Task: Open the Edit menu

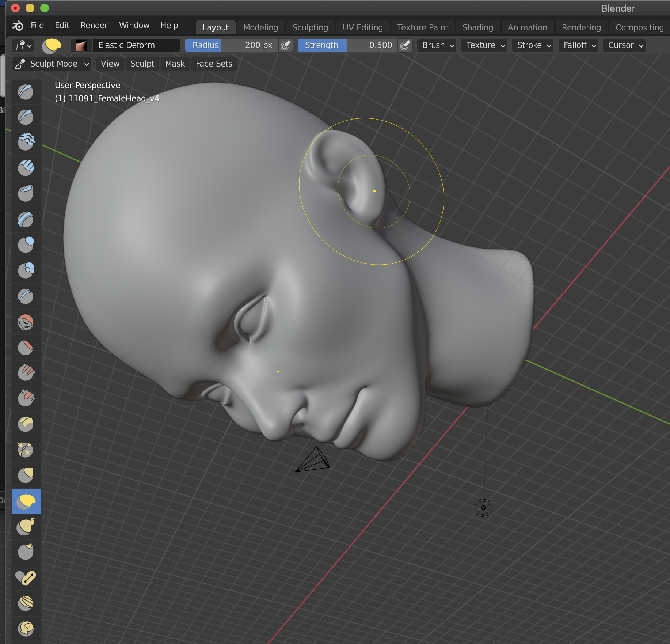Action: (62, 26)
